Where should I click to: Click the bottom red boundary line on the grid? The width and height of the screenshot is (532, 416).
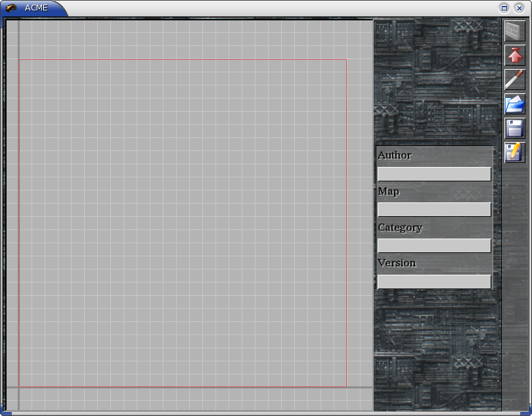[183, 387]
